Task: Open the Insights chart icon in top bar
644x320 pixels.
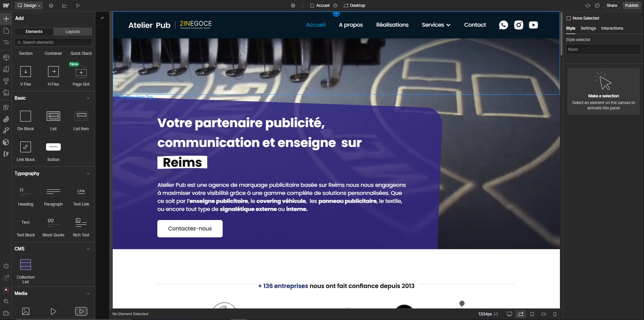Action: pyautogui.click(x=64, y=5)
